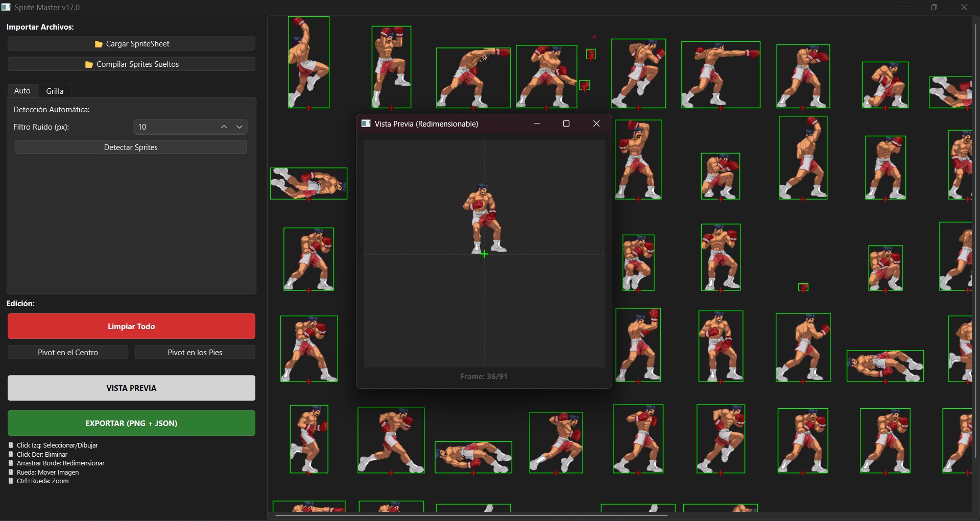Open the Grilla tab
Screen dimensions: 980x521
coord(55,91)
